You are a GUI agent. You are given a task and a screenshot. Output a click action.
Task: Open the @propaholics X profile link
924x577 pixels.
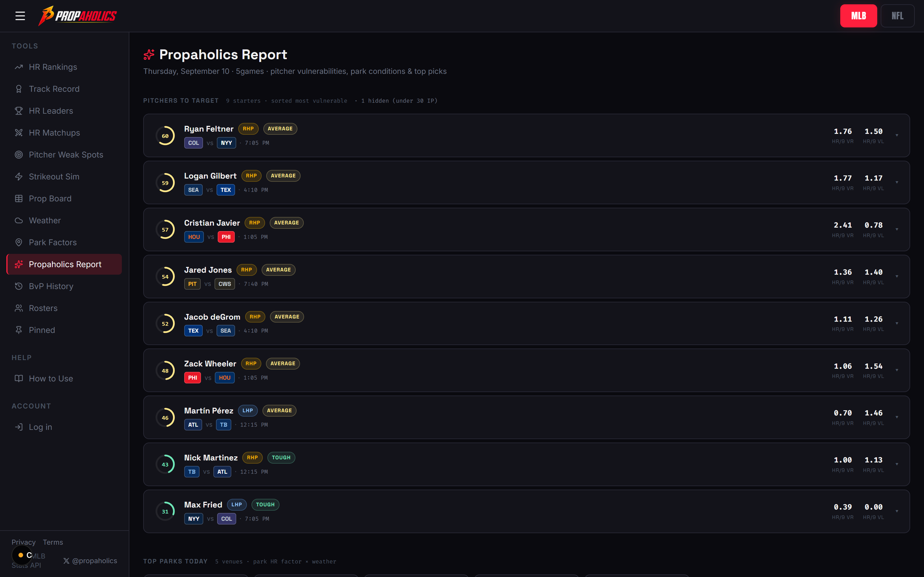90,561
